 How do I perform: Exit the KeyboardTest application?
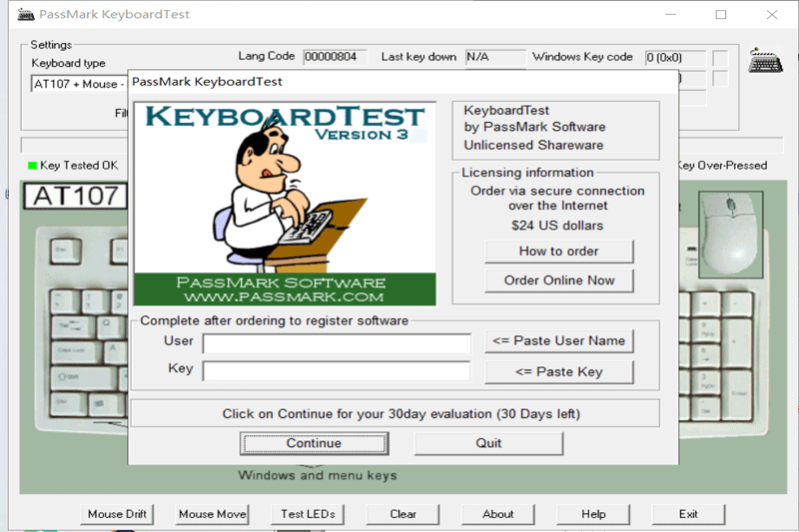tap(688, 514)
